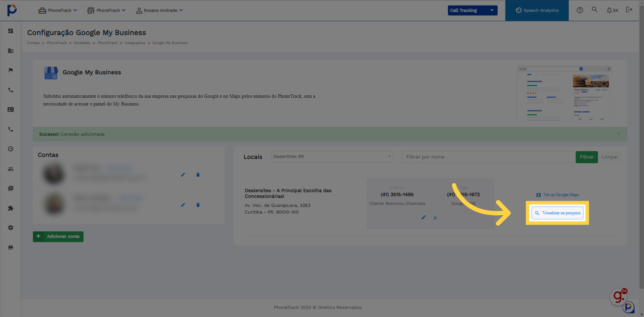Click the PhoneTrack logo at top left
Screen dimensions: 644x317
coord(12,10)
